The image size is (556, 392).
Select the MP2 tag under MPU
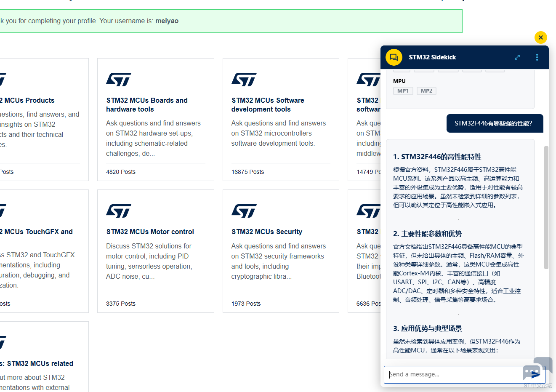point(426,91)
